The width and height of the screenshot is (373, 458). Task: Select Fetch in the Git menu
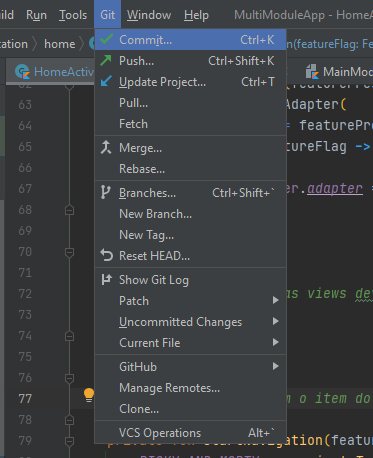point(191,124)
